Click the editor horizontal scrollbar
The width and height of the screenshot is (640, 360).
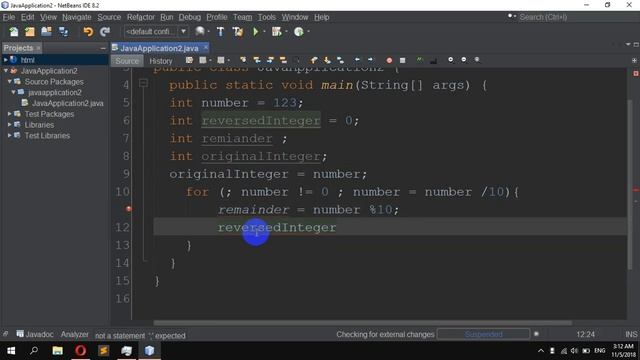point(362,323)
